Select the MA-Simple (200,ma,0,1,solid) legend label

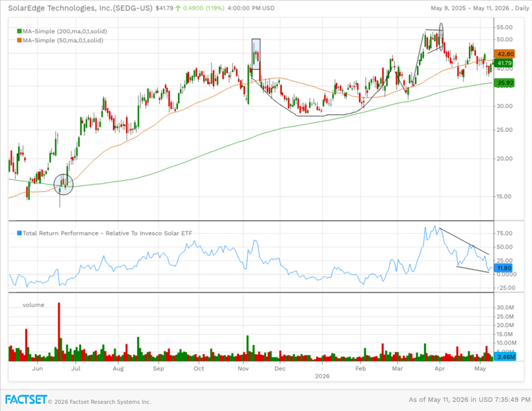pyautogui.click(x=65, y=31)
